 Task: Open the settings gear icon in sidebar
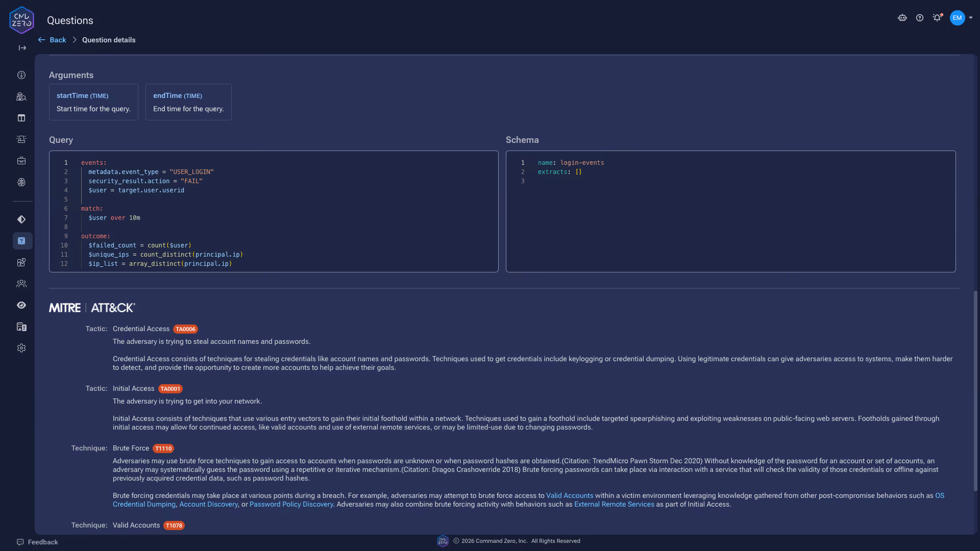coord(21,348)
